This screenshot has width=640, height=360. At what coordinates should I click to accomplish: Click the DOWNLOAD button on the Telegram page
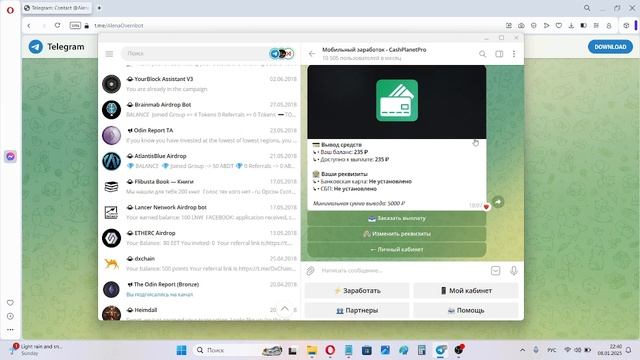pos(610,47)
